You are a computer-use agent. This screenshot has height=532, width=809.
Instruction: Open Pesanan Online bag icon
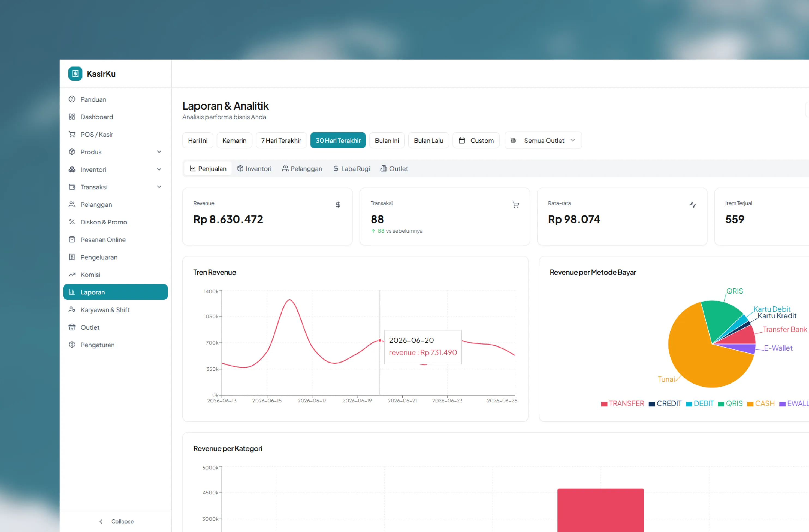[72, 239]
